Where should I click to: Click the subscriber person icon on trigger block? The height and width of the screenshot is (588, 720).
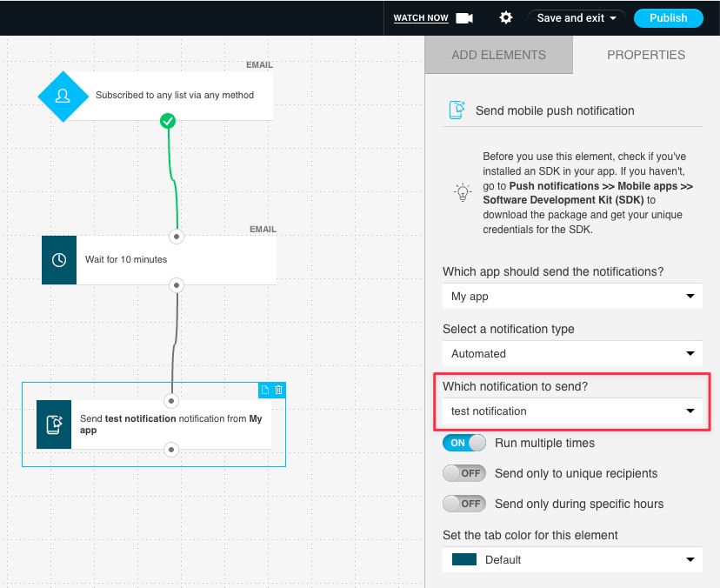63,96
